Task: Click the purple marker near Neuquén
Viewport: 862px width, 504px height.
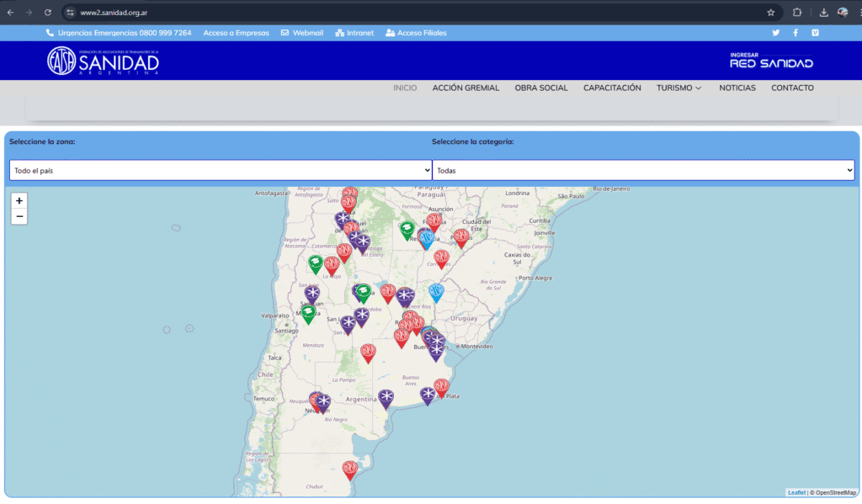Action: point(323,403)
